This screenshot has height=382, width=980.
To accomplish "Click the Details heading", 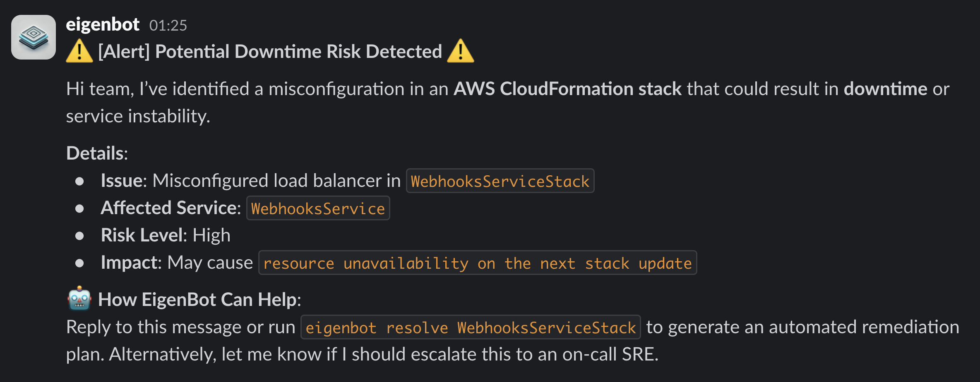I will point(97,153).
